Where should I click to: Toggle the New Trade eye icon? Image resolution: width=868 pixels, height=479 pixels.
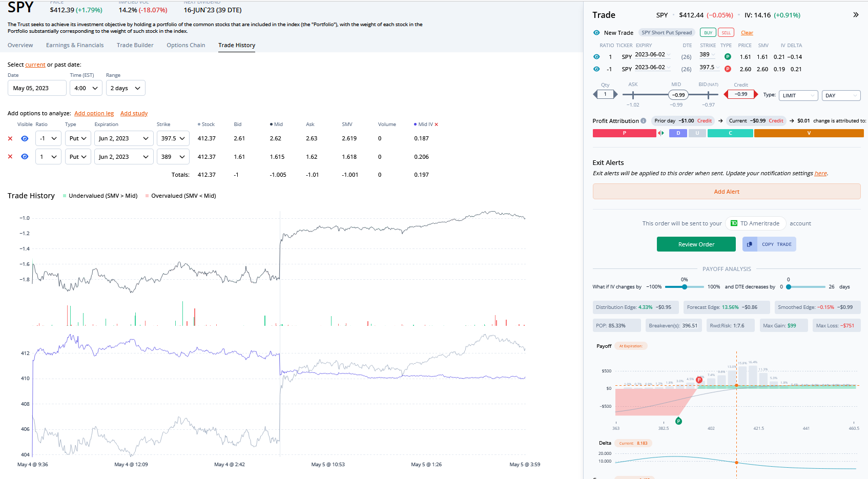pos(596,33)
